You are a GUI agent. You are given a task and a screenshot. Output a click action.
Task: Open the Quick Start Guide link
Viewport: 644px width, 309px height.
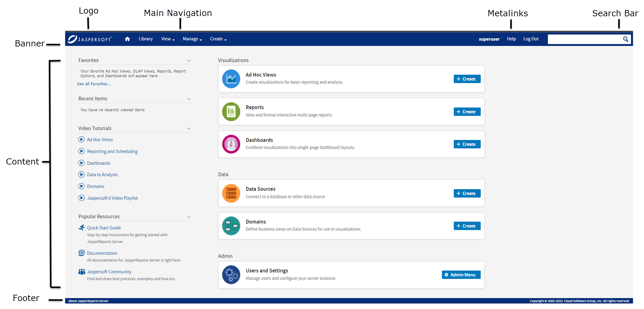104,228
